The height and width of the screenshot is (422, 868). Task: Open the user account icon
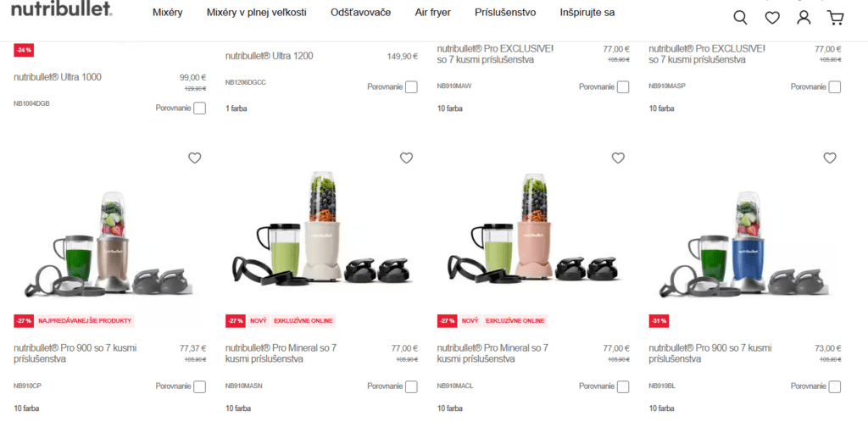pyautogui.click(x=804, y=18)
